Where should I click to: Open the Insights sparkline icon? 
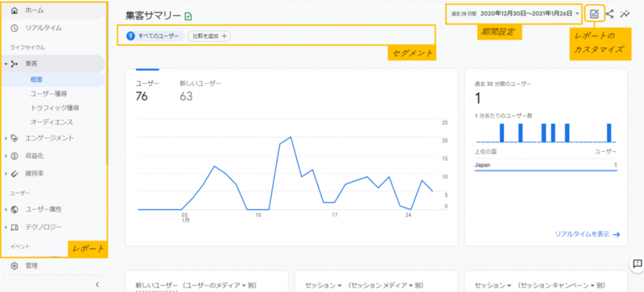[x=625, y=14]
